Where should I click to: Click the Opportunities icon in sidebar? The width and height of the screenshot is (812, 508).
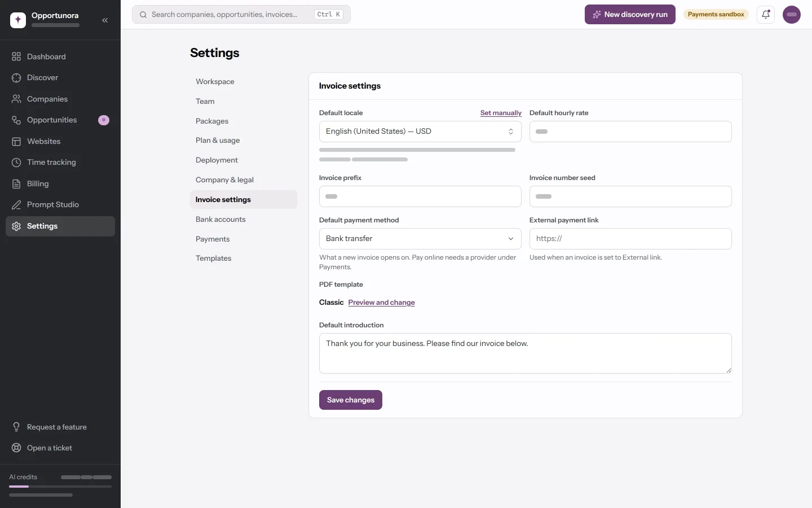pyautogui.click(x=16, y=120)
